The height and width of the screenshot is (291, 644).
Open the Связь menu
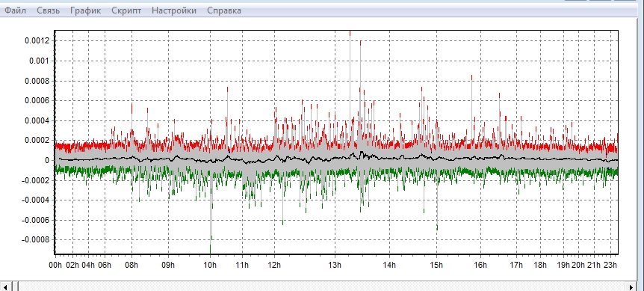pyautogui.click(x=48, y=10)
